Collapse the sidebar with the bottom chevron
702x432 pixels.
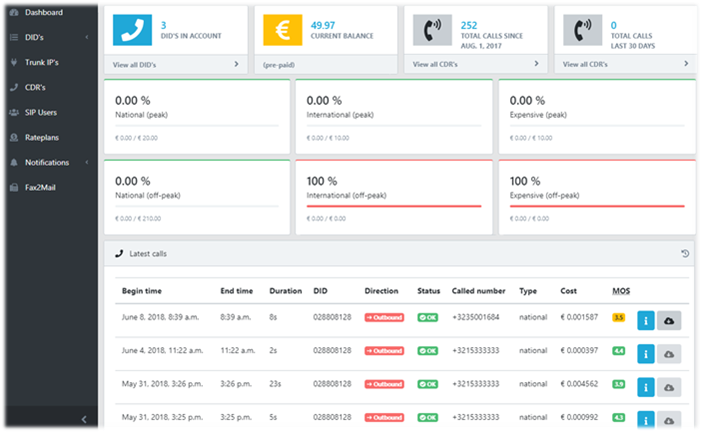(84, 419)
